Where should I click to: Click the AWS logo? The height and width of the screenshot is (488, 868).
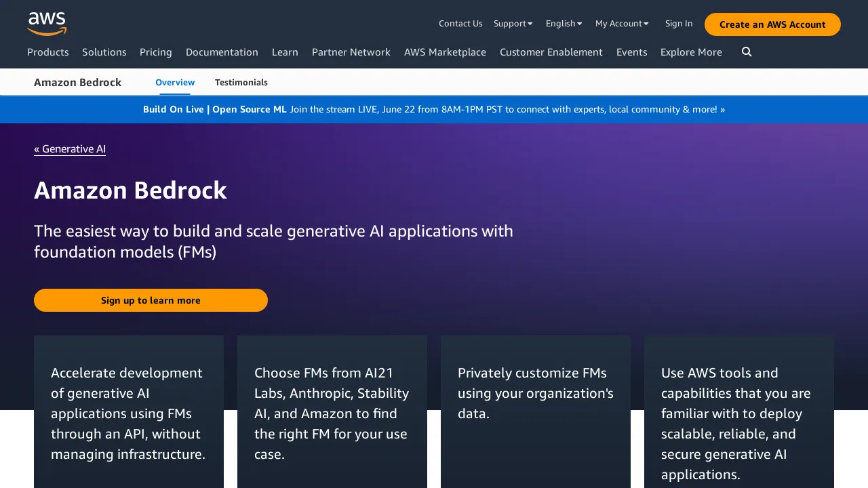coord(47,24)
